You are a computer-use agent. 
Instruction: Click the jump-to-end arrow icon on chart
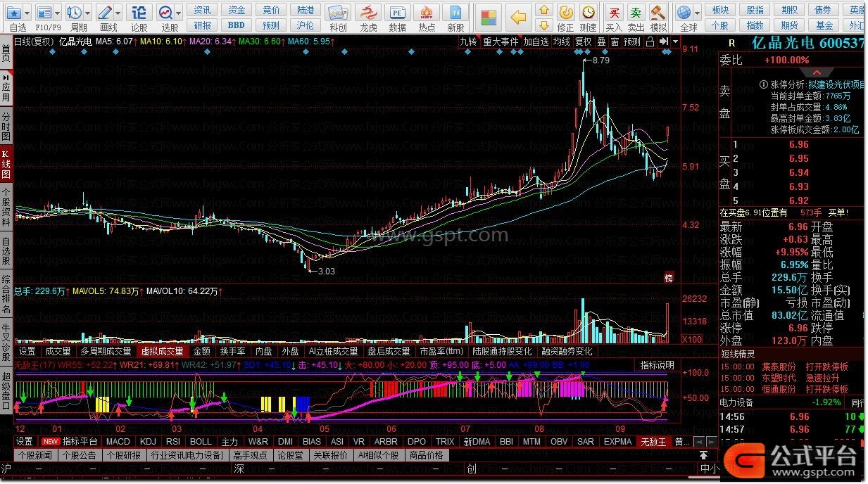(663, 42)
